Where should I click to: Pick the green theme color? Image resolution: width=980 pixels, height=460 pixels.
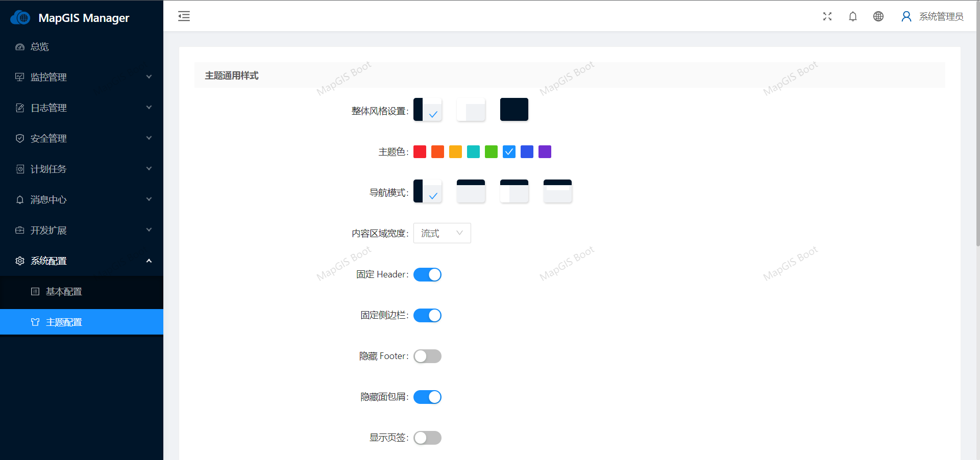[491, 151]
